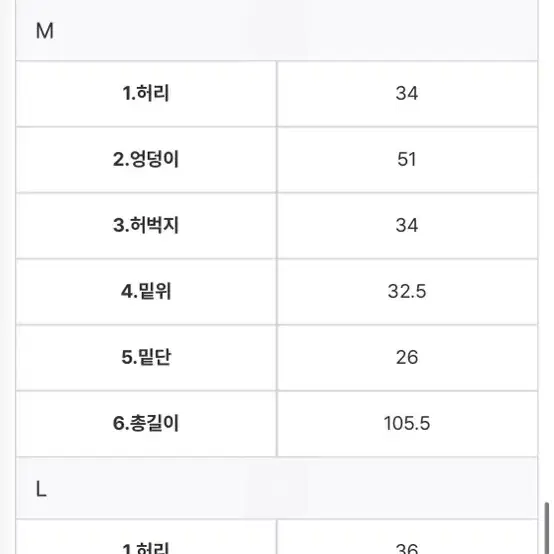Click the total length value 105.5
Viewport: 554px width, 554px height.
(407, 423)
